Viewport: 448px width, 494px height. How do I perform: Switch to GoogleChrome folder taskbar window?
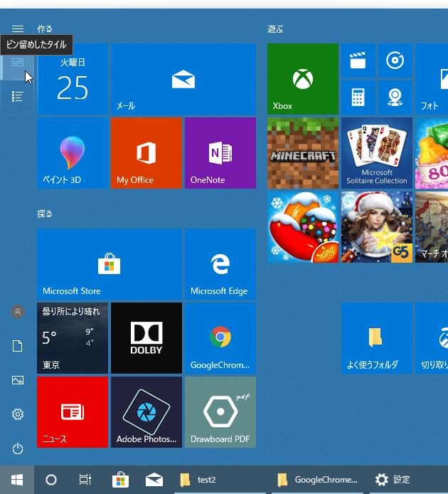pos(318,480)
